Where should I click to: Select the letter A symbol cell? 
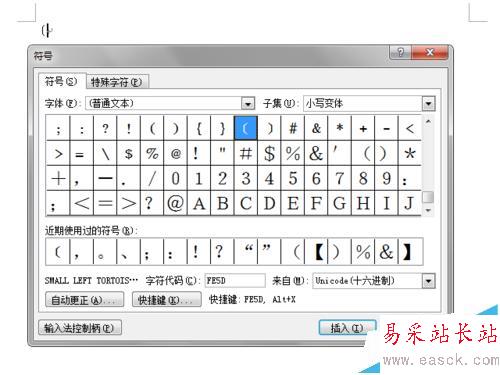(x=199, y=203)
